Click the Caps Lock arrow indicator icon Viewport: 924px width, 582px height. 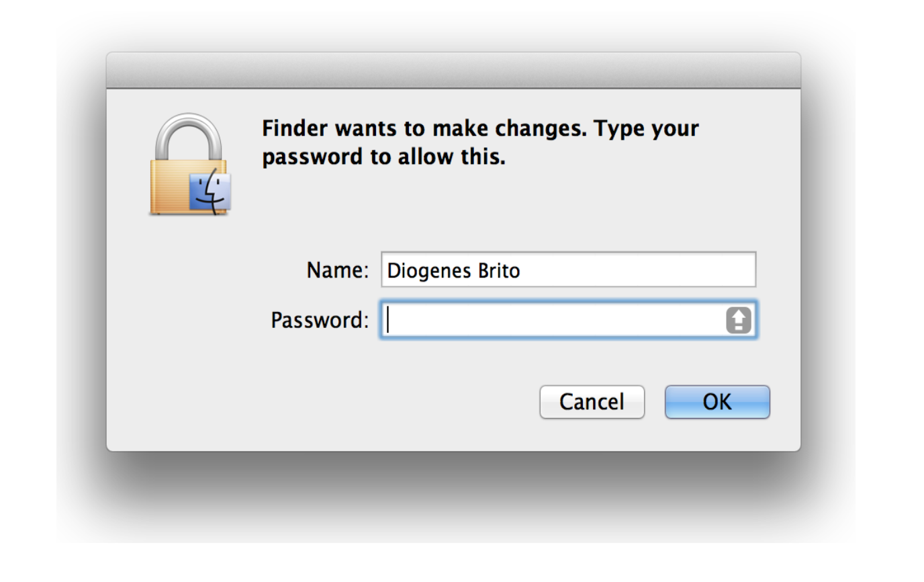(739, 321)
